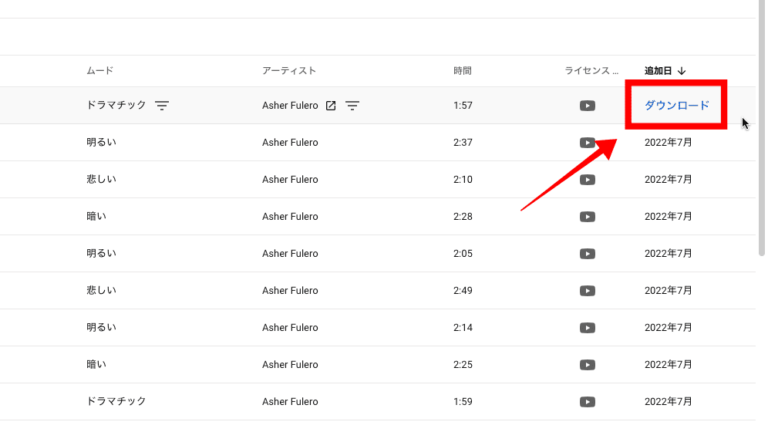
Task: Click the filter icon beside artist Asher Fulero
Action: (352, 105)
